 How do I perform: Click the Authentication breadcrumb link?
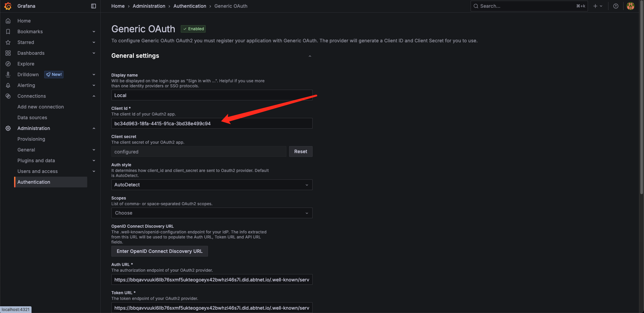pos(190,6)
